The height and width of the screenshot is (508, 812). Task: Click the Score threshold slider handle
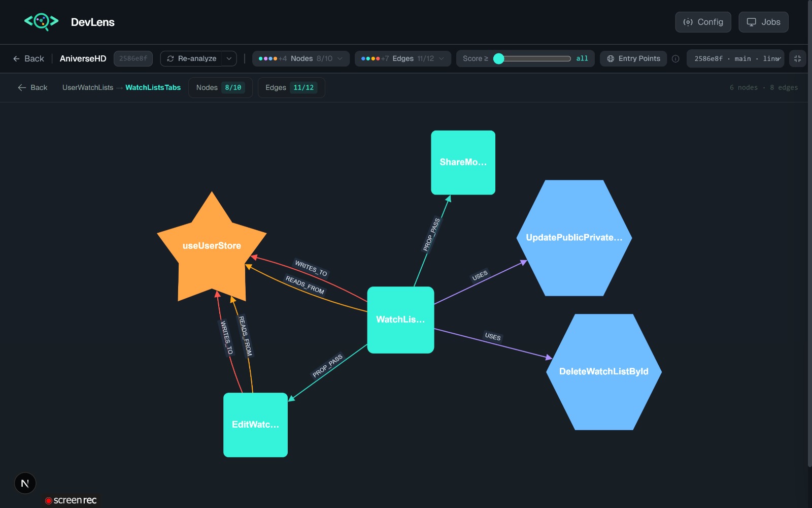click(x=499, y=58)
